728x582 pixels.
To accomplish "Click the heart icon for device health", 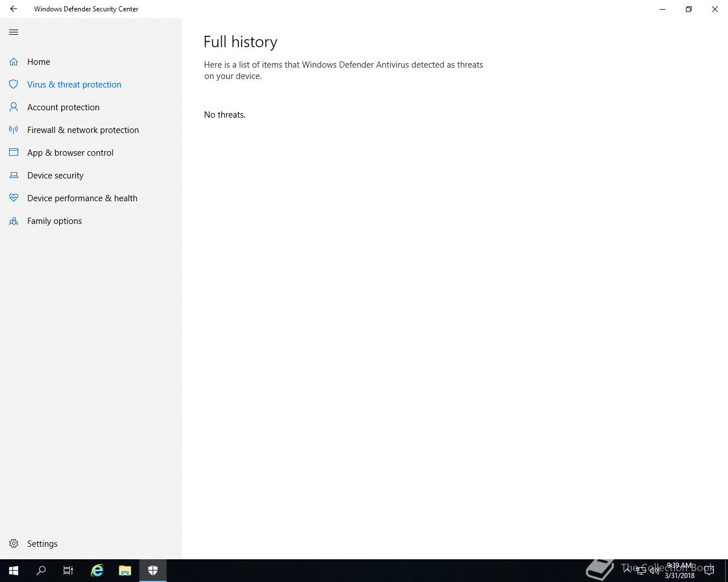I will (x=14, y=198).
